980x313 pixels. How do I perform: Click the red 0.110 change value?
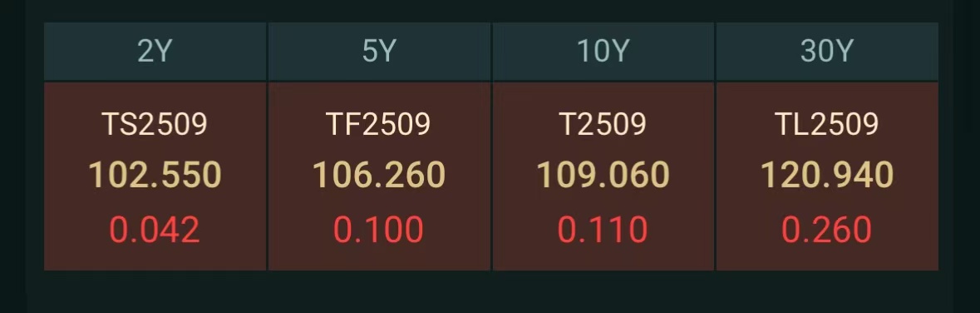[x=603, y=230]
